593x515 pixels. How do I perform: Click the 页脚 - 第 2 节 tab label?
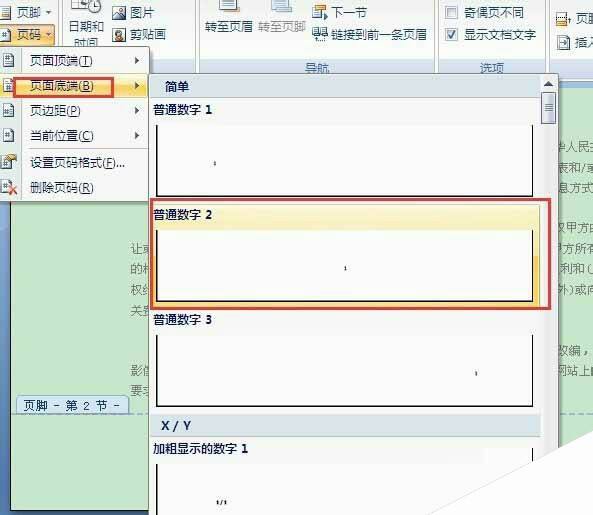[x=72, y=405]
